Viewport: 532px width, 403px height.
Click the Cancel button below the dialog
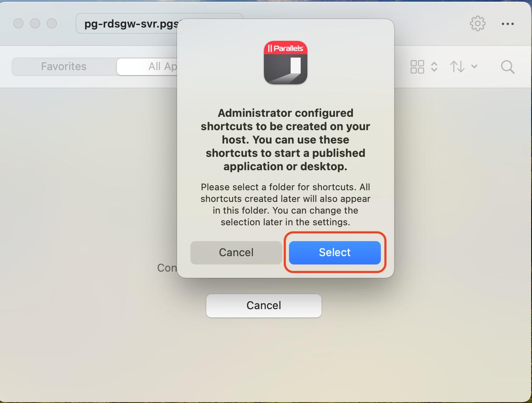(264, 306)
